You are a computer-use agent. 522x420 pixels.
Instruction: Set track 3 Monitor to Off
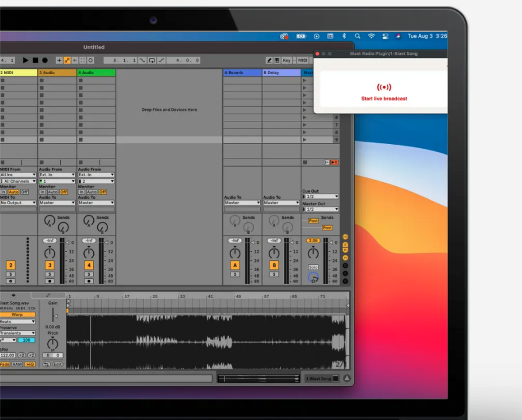[x=64, y=192]
